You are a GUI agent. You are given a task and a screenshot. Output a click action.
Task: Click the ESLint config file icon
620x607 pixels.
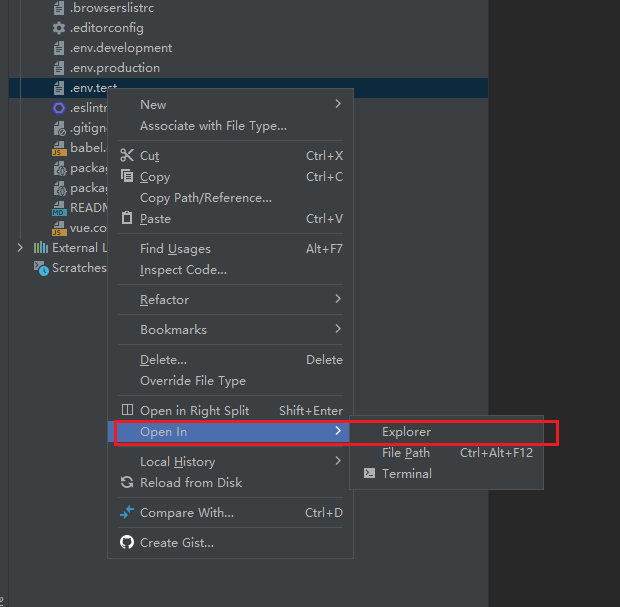59,108
